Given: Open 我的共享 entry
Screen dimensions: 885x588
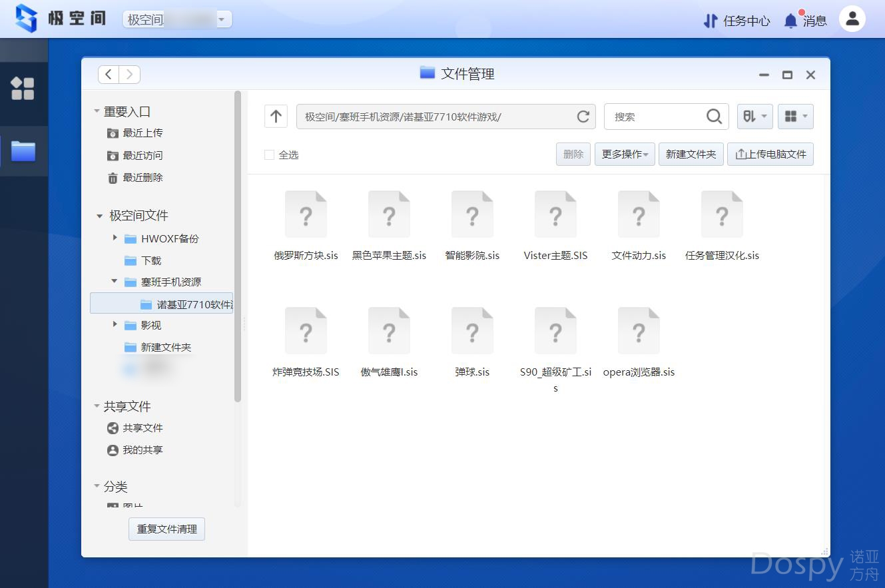Looking at the screenshot, I should tap(135, 450).
